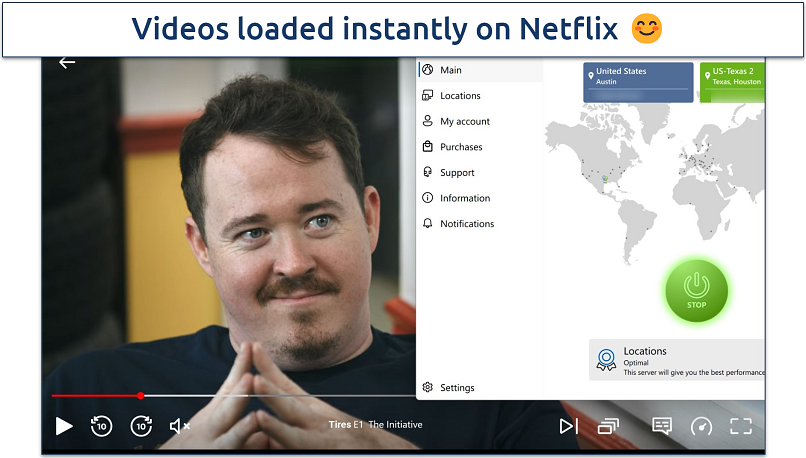Click the Settings gear icon
Screen dimensions: 806x458
(x=428, y=387)
